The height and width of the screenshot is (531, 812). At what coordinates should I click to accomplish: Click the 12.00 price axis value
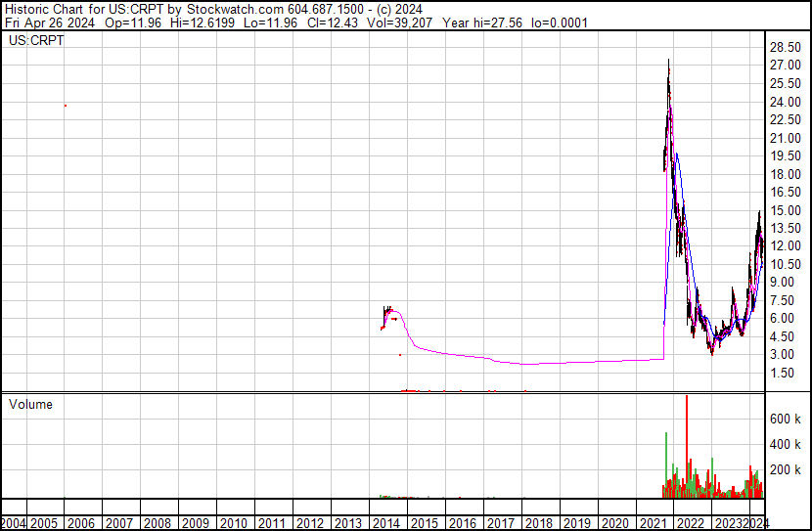pyautogui.click(x=786, y=245)
